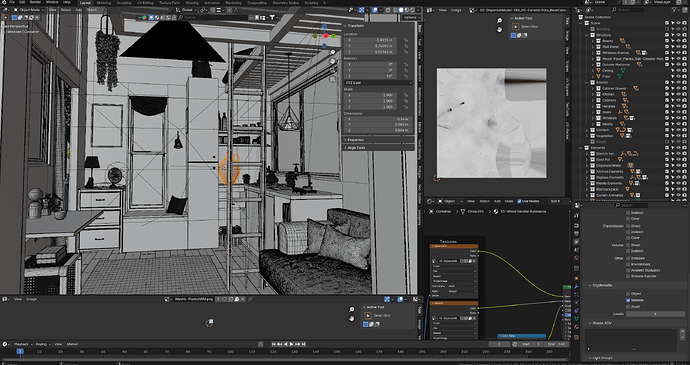Image resolution: width=690 pixels, height=365 pixels.
Task: Collapse the Interior collection
Action: pos(587,82)
